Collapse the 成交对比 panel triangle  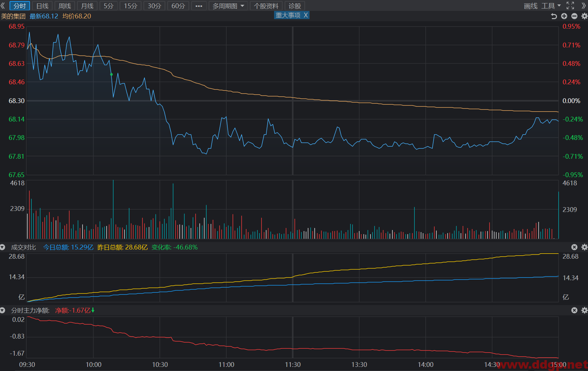[x=3, y=247]
